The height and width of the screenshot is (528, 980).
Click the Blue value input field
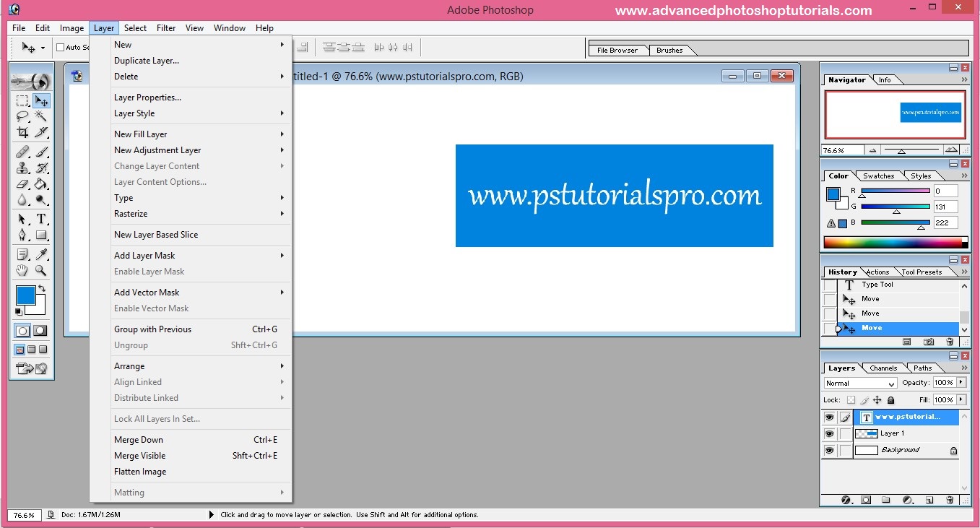[x=945, y=223]
